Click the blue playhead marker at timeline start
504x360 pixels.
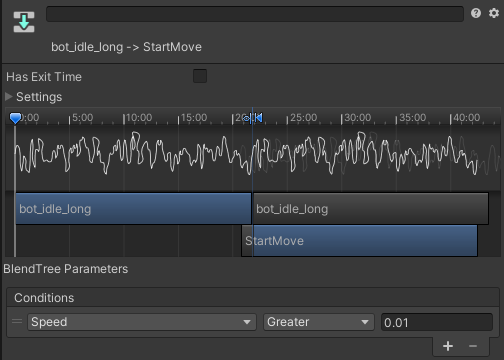coord(15,118)
